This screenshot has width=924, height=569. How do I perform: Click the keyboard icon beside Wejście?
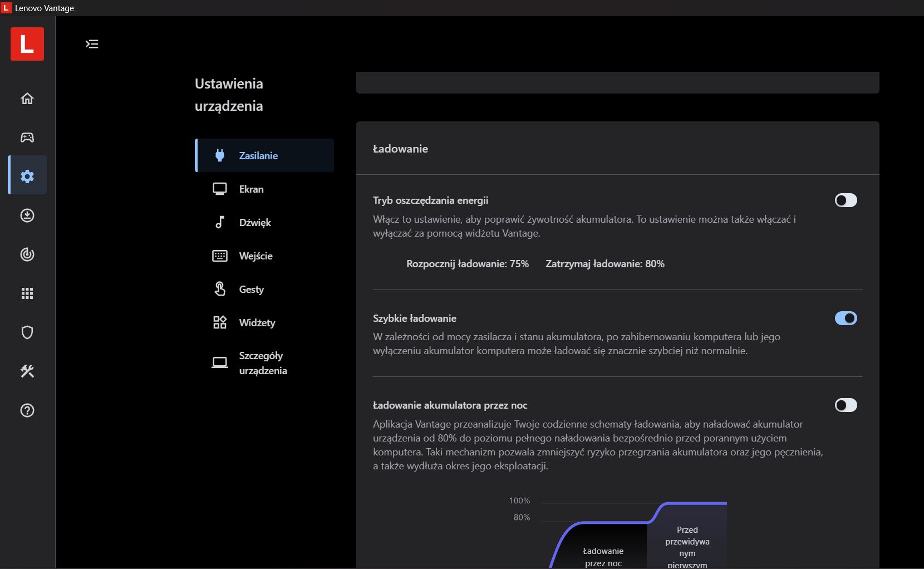tap(220, 256)
